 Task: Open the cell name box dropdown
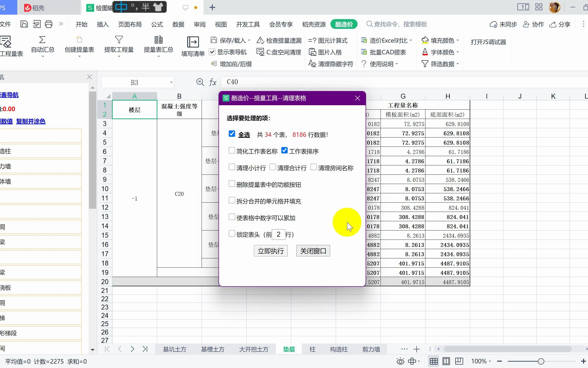tap(171, 82)
